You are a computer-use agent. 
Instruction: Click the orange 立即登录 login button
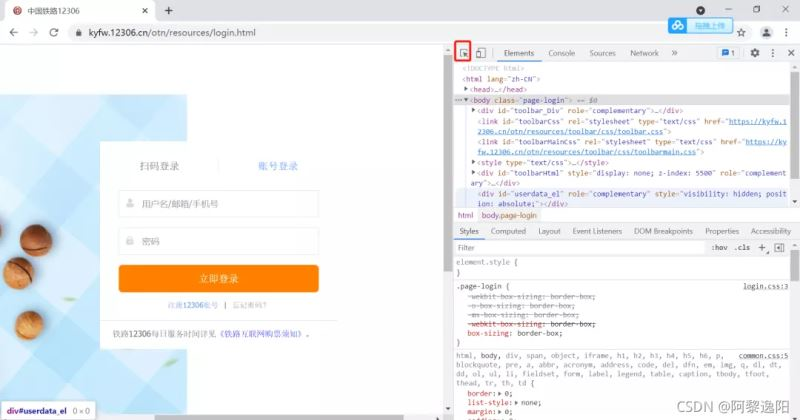(219, 279)
